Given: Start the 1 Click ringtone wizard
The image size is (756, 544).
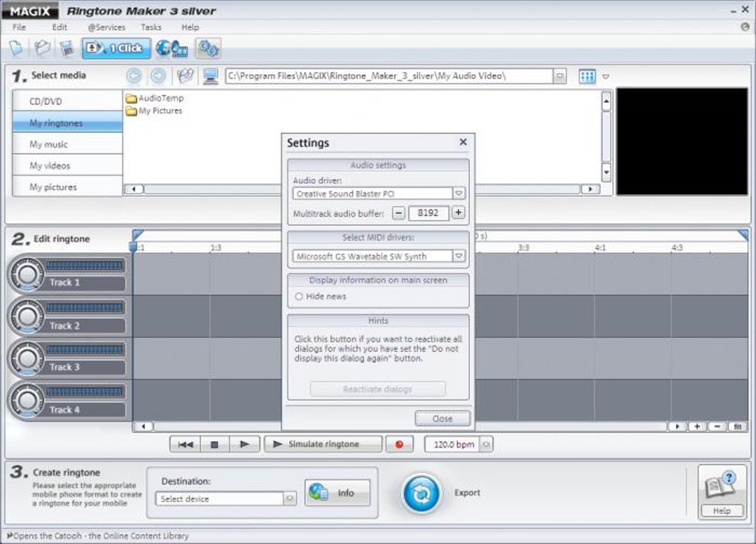Looking at the screenshot, I should (x=116, y=48).
